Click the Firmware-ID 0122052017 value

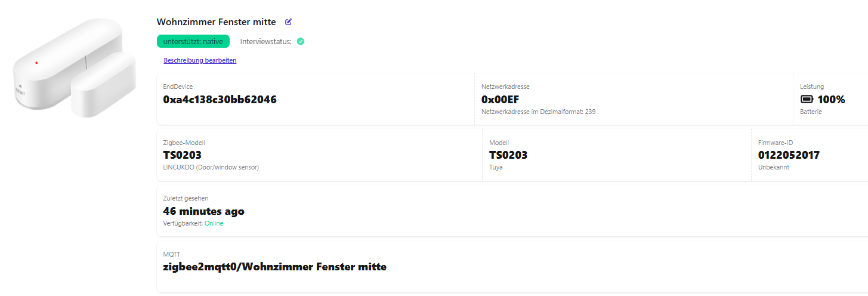tap(789, 155)
